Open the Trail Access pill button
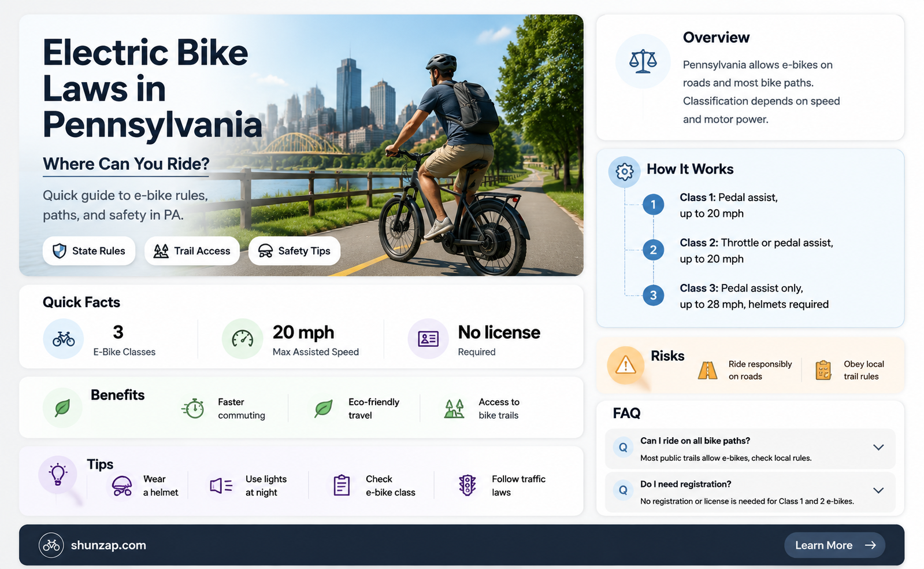The image size is (924, 569). tap(192, 251)
